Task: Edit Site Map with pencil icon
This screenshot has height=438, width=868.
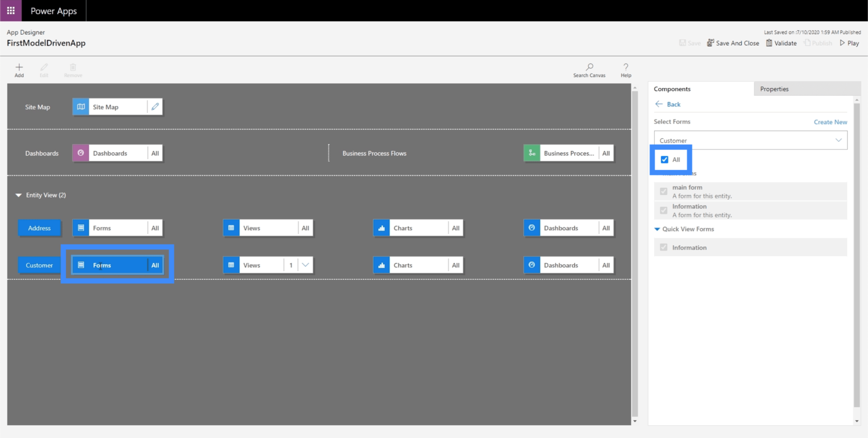Action: coord(155,107)
